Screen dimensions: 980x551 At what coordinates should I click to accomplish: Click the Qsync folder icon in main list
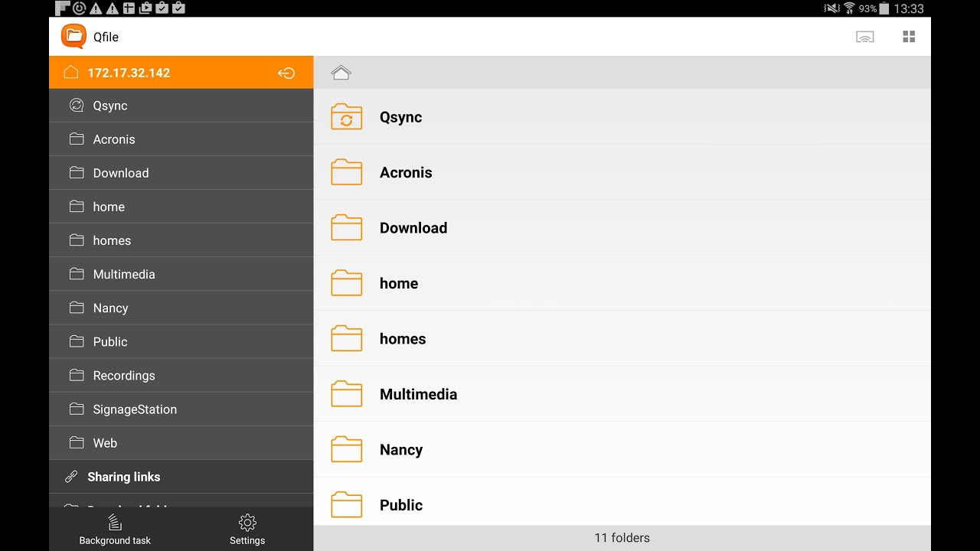[x=347, y=117]
